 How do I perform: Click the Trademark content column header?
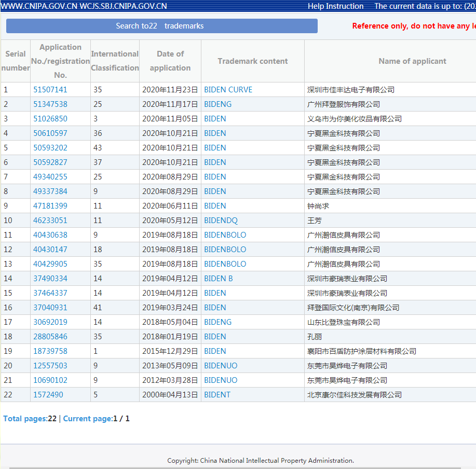tap(252, 61)
